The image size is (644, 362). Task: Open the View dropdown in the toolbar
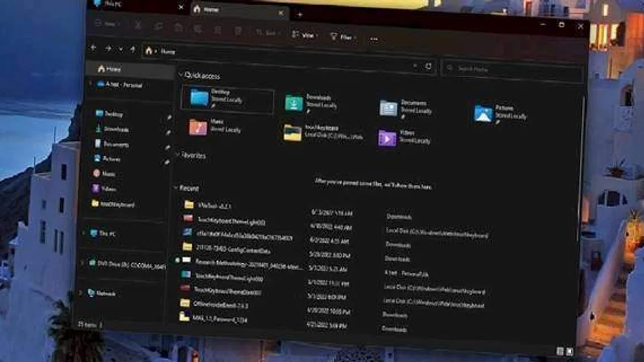[305, 35]
